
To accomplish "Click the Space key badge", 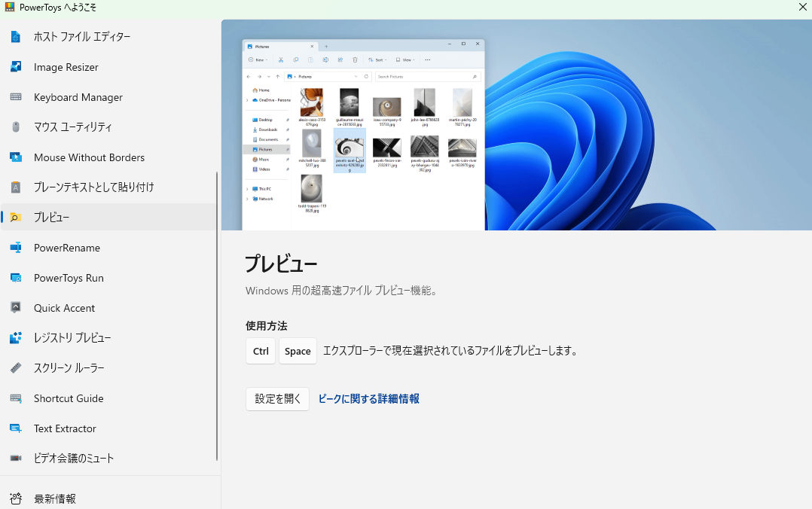I will point(298,351).
